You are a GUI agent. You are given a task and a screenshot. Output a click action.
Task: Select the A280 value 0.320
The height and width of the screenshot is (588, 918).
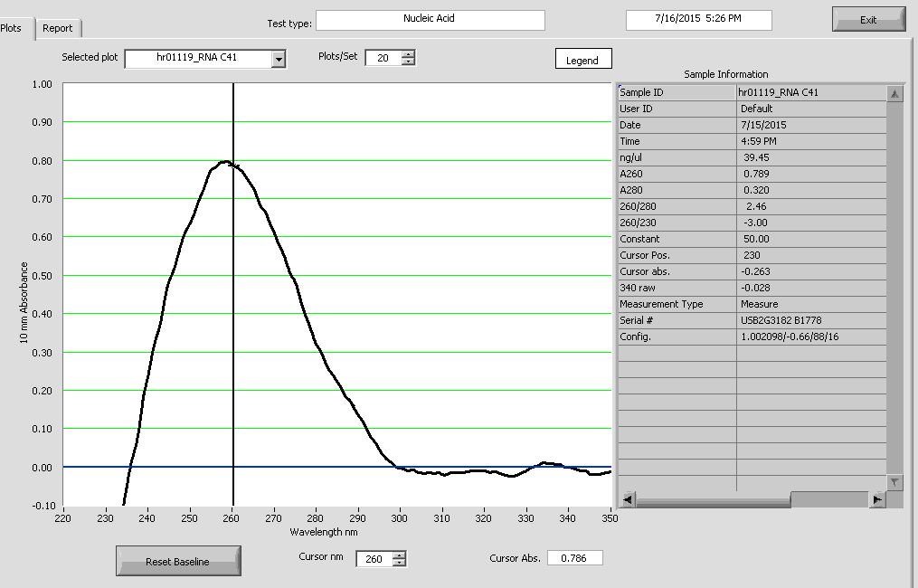pyautogui.click(x=811, y=190)
